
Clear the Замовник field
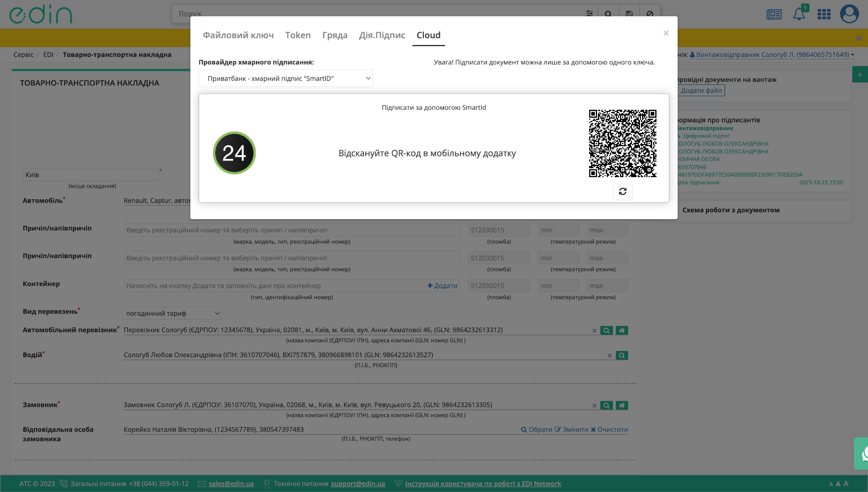click(x=594, y=406)
